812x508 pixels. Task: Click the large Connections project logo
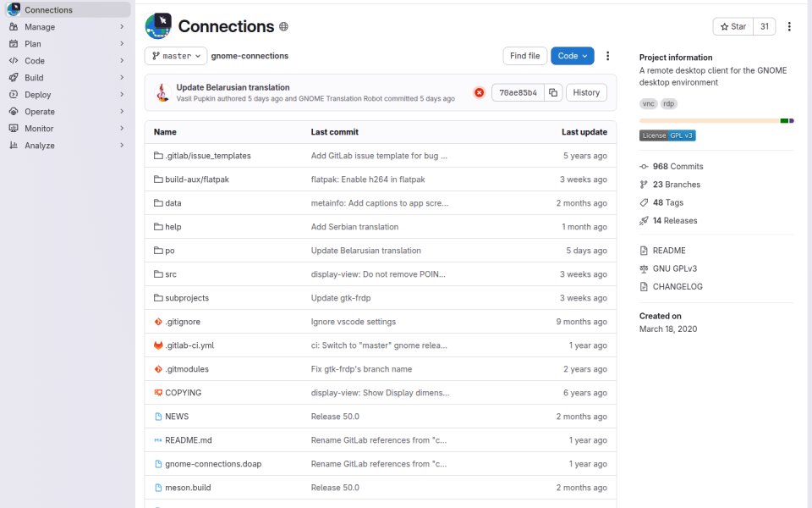pyautogui.click(x=158, y=26)
